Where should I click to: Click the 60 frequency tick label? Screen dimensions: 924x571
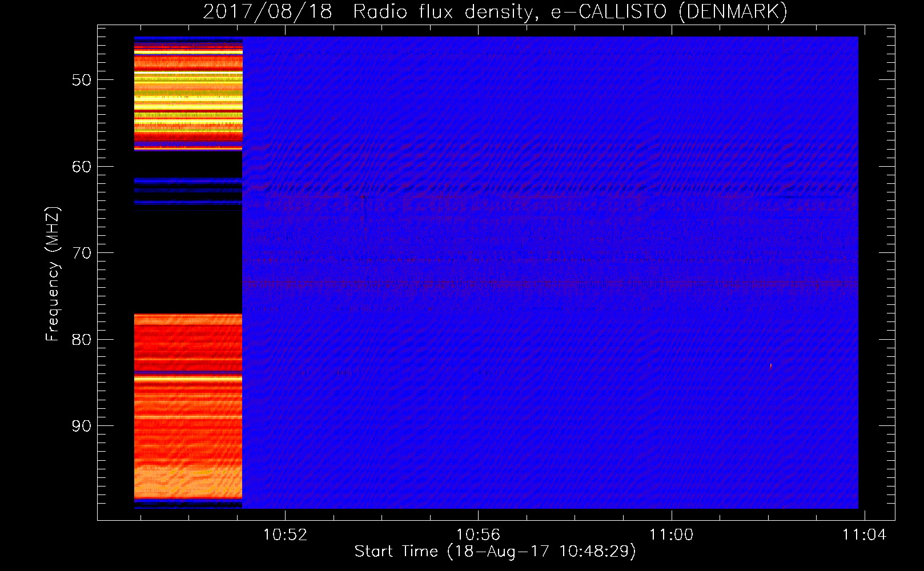82,167
